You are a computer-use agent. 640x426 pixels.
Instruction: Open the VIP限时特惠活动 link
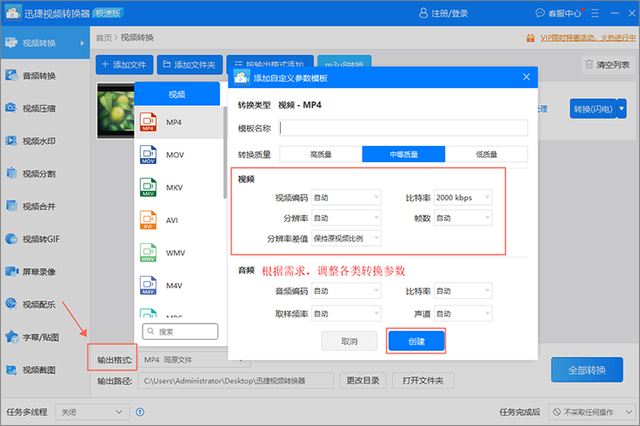point(588,38)
